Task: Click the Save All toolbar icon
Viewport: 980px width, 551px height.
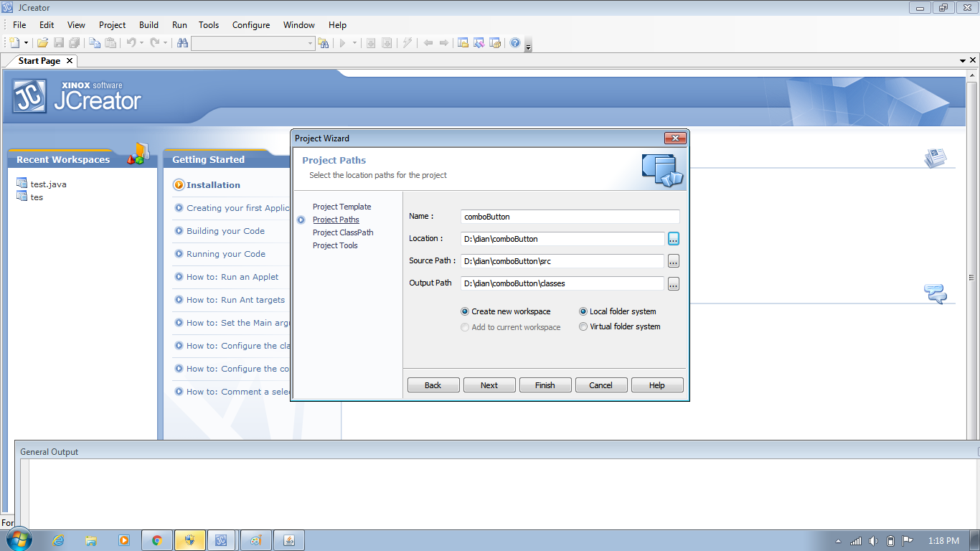Action: pos(75,42)
